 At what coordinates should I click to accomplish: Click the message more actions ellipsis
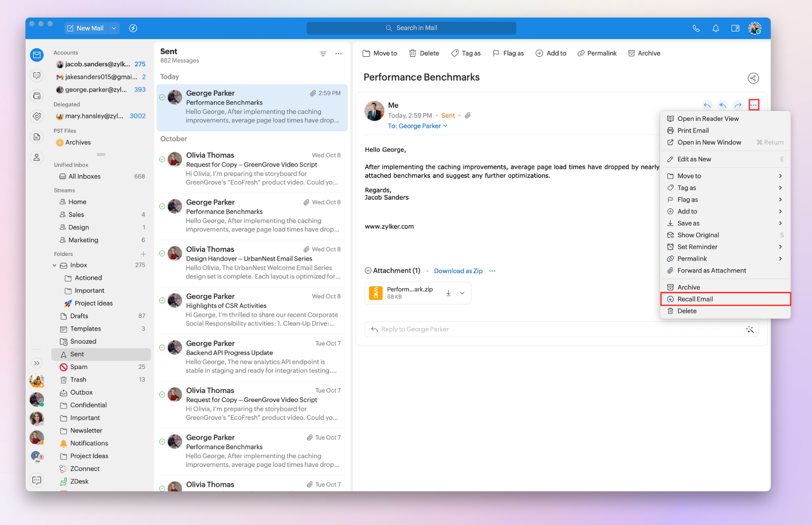point(754,105)
